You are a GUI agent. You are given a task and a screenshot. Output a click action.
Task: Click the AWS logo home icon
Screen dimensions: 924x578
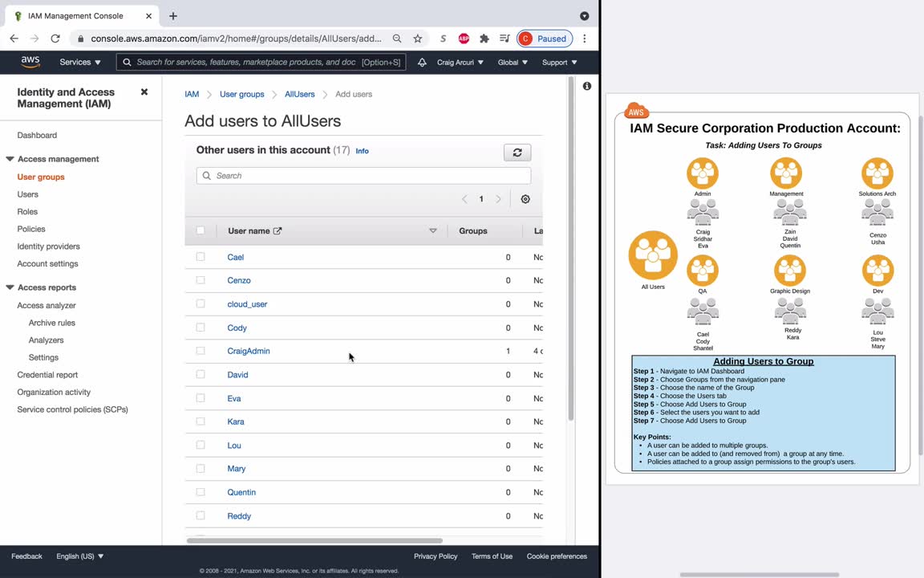[x=30, y=62]
